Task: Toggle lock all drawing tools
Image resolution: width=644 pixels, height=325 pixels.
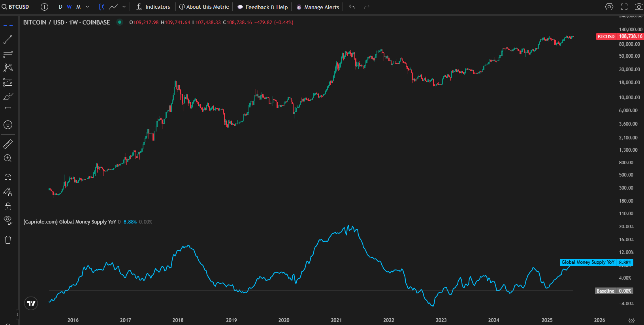Action: click(8, 207)
